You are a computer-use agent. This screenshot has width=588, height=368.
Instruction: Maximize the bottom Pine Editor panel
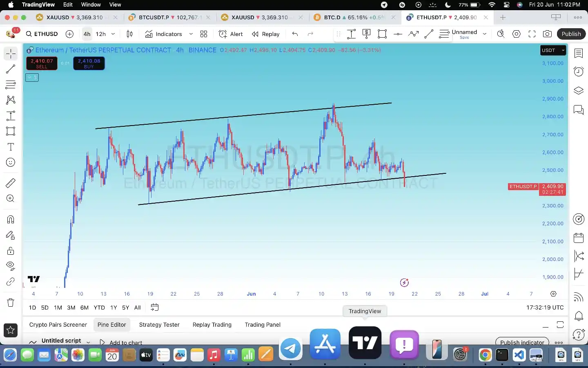(x=560, y=325)
